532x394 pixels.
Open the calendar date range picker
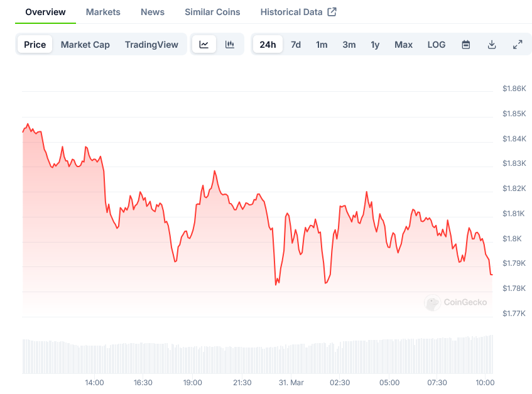coord(466,45)
